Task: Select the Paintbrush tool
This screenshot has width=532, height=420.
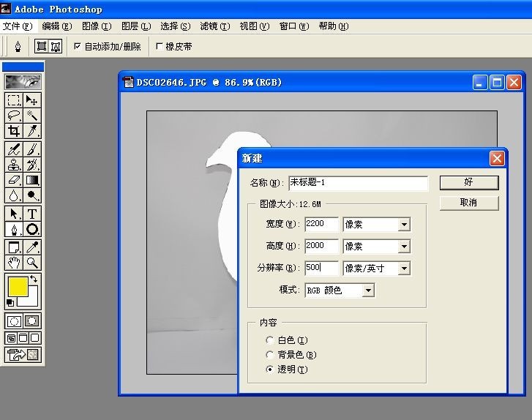Action: click(x=32, y=149)
